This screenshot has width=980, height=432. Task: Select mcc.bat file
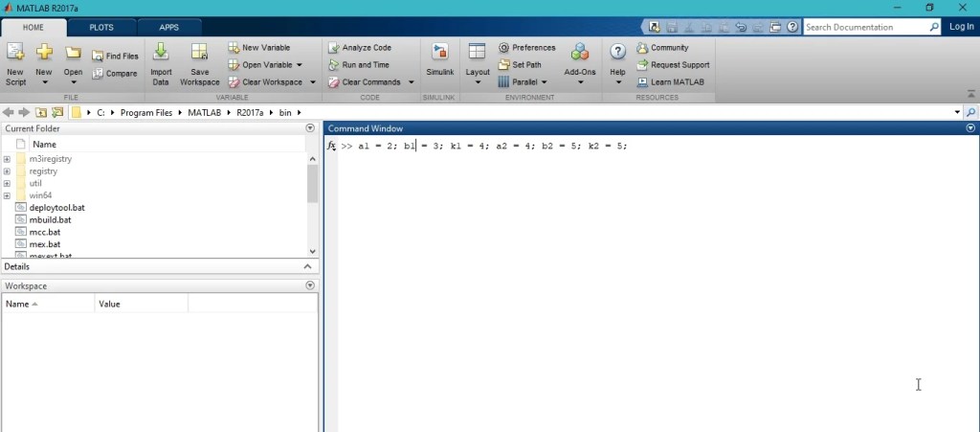(x=45, y=232)
